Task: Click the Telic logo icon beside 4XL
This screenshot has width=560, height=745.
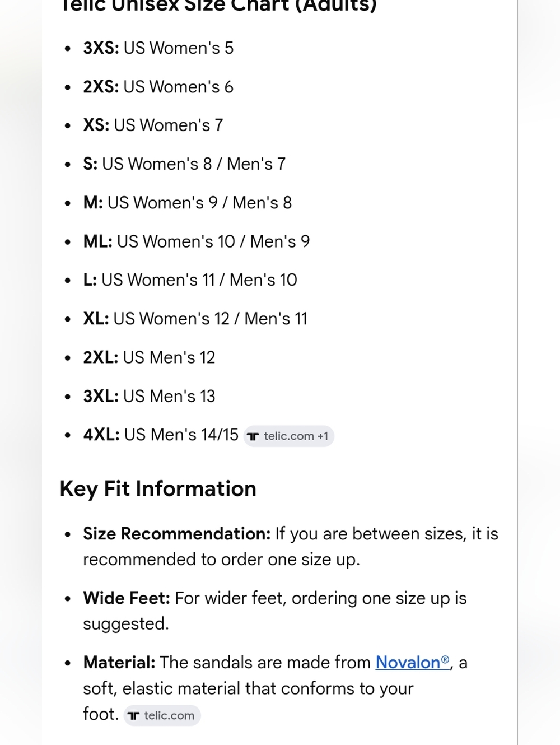Action: 253,436
